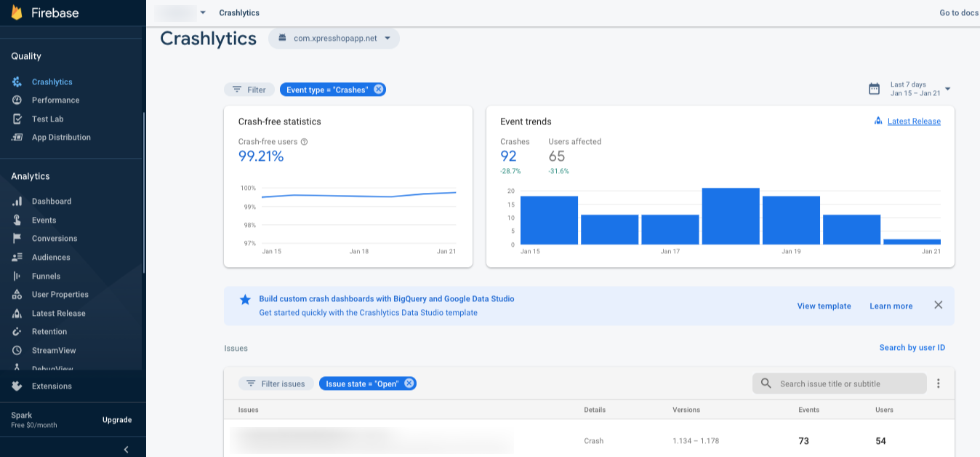Open StreamView
The width and height of the screenshot is (980, 457).
click(54, 351)
